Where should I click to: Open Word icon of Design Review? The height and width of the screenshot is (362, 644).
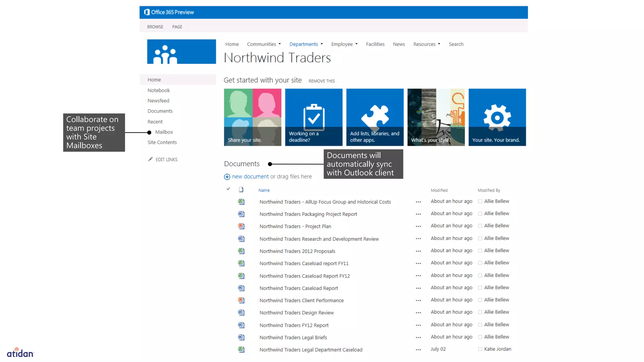pyautogui.click(x=241, y=313)
